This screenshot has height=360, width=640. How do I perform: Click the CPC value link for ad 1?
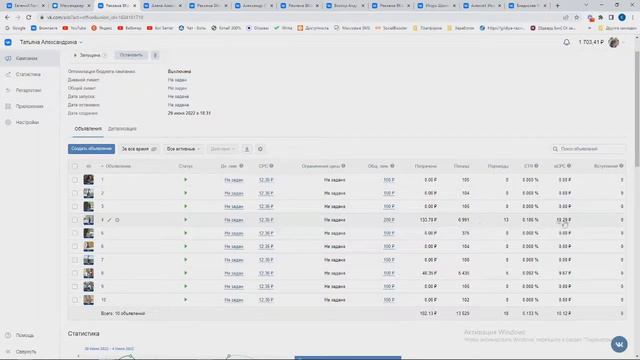(266, 180)
